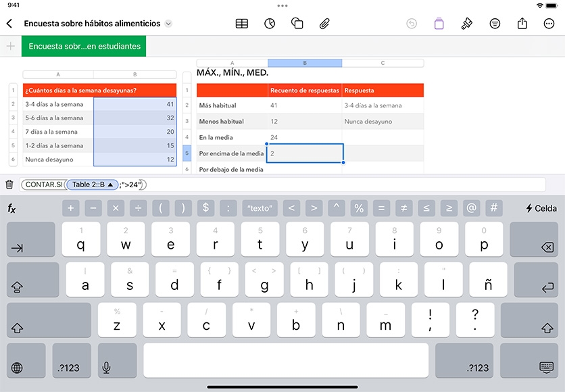This screenshot has width=565, height=392.
Task: Hide keyboard with the keyboard icon
Action: 529,360
